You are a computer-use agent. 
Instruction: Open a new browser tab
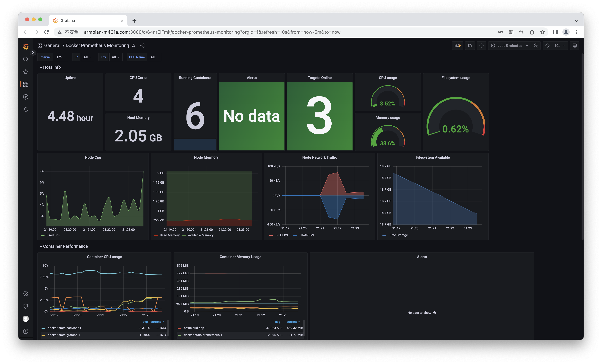coord(134,20)
